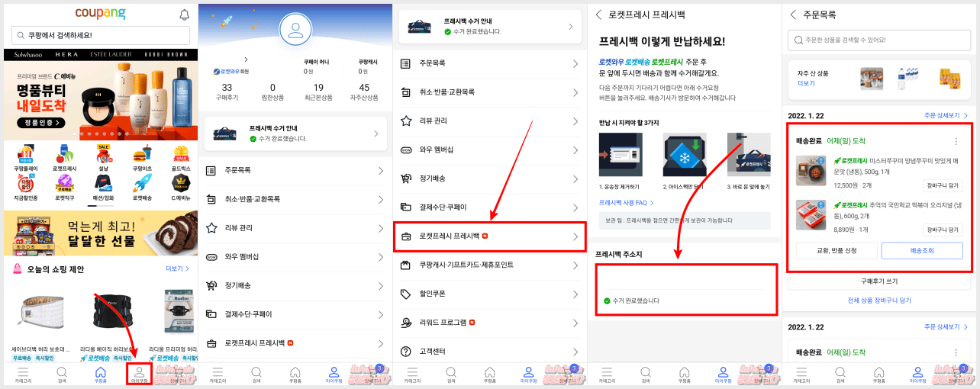
Task: Tap 쿠팡홈 house icon in home bottom bar
Action: pos(100,375)
